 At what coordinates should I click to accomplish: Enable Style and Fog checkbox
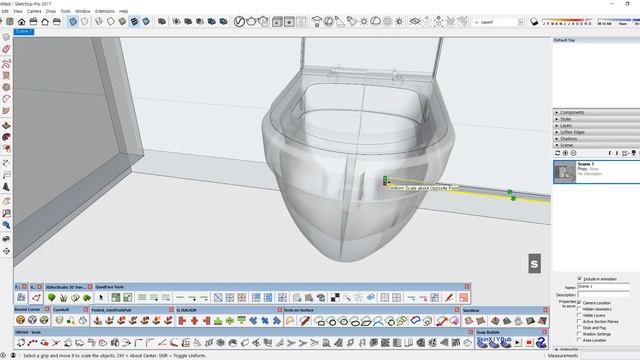pyautogui.click(x=579, y=327)
